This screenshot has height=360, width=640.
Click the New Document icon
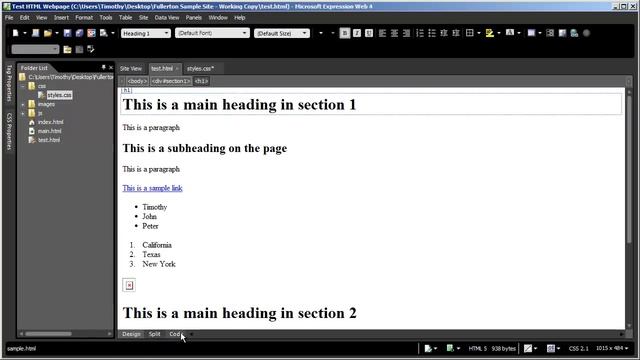pyautogui.click(x=16, y=33)
